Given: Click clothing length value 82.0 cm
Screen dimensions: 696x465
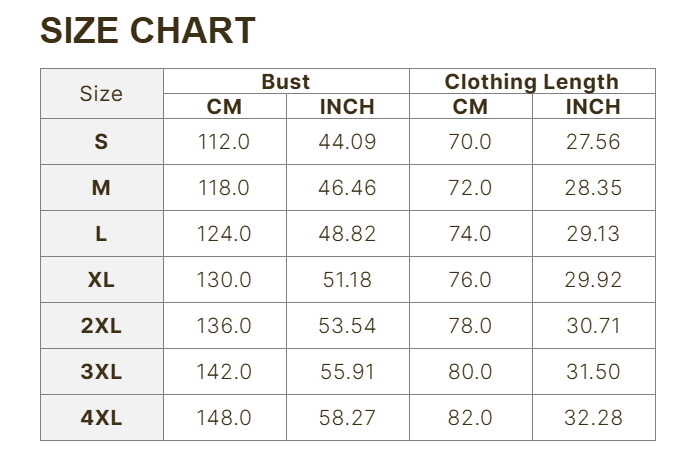Looking at the screenshot, I should pos(470,418).
